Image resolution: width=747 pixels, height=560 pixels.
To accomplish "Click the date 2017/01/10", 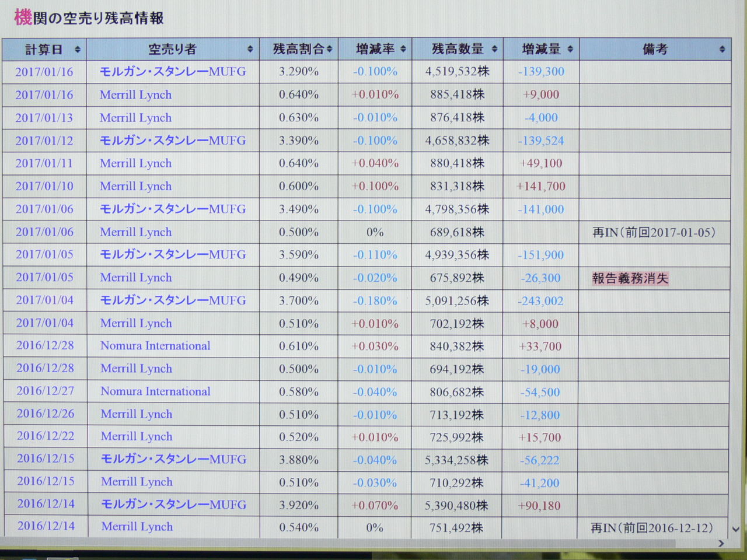I will tap(44, 187).
